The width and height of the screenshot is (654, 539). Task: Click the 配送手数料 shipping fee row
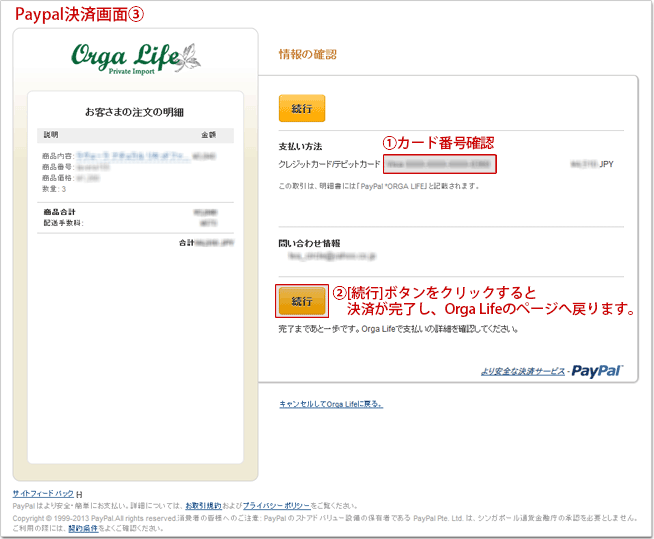point(138,224)
